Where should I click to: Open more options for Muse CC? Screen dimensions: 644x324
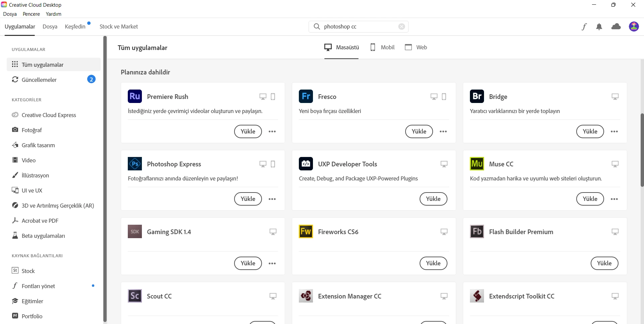[x=614, y=199]
